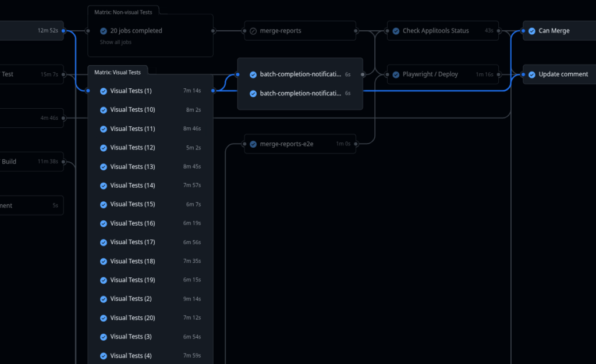
Task: Open the Visual Tests (4) job
Action: tap(151, 356)
